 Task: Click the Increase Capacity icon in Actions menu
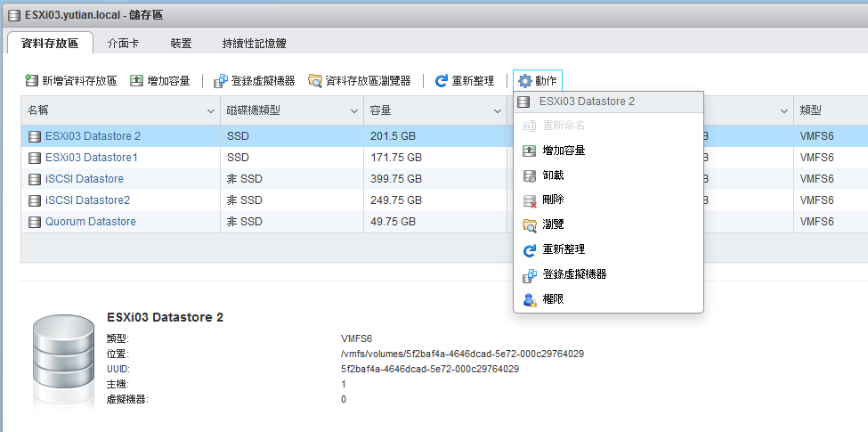pos(530,151)
